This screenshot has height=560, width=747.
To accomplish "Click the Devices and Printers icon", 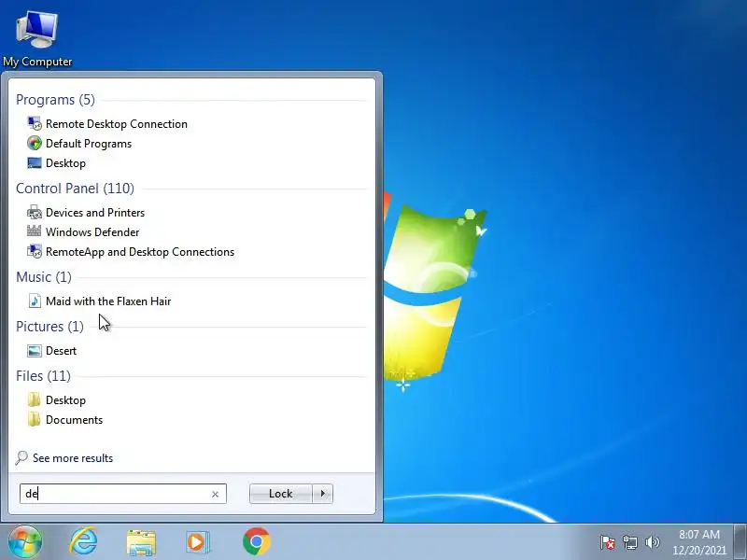I will click(x=35, y=213).
